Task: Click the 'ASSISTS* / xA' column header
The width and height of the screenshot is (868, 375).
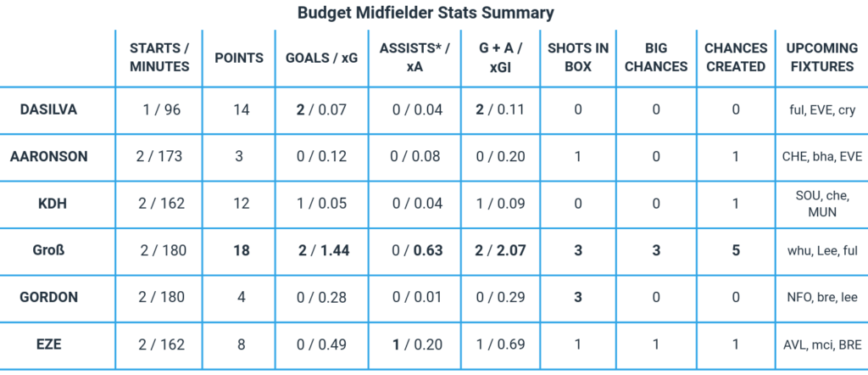Action: [x=414, y=57]
